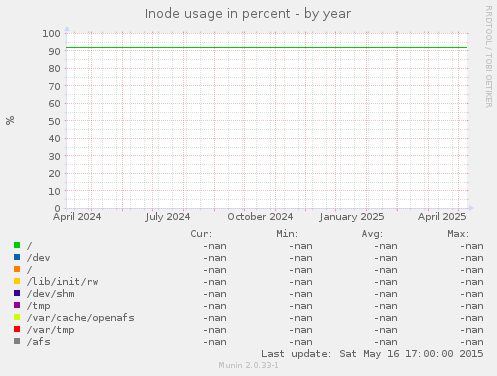497x376 pixels.
Task: Click the Min -nan value for /var/tmp
Action: [301, 330]
